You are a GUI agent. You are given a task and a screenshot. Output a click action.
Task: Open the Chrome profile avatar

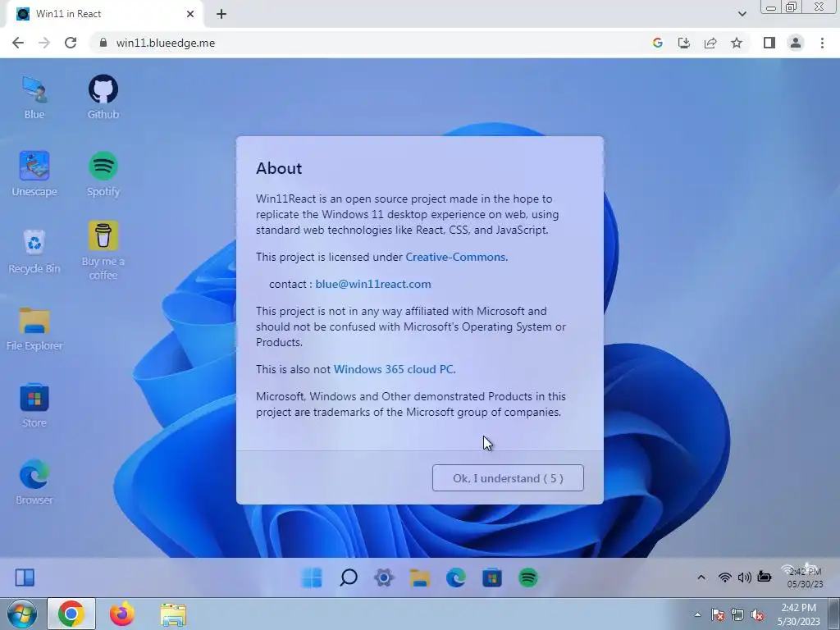pyautogui.click(x=796, y=43)
